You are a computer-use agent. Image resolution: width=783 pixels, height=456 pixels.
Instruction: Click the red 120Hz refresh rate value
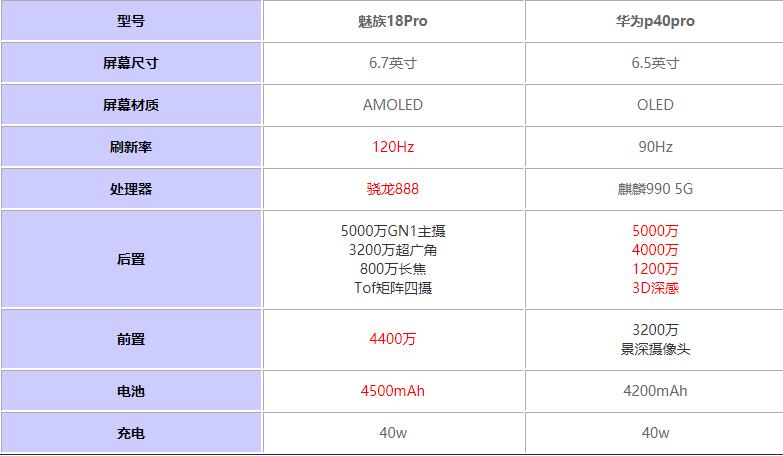pos(393,146)
